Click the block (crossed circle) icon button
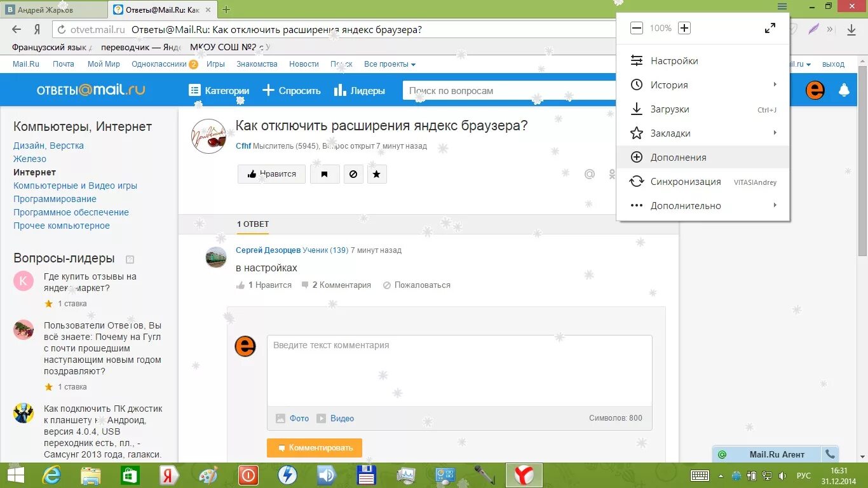 click(353, 174)
